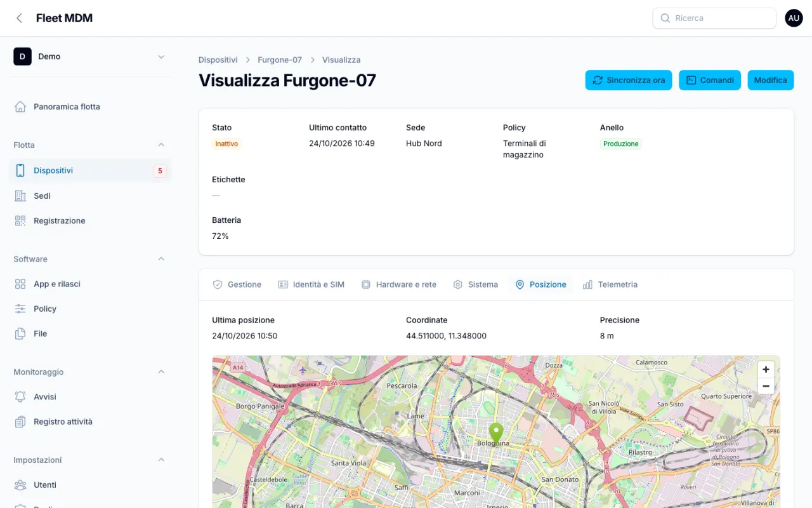Click the chip icon on Hardware e rete

366,284
